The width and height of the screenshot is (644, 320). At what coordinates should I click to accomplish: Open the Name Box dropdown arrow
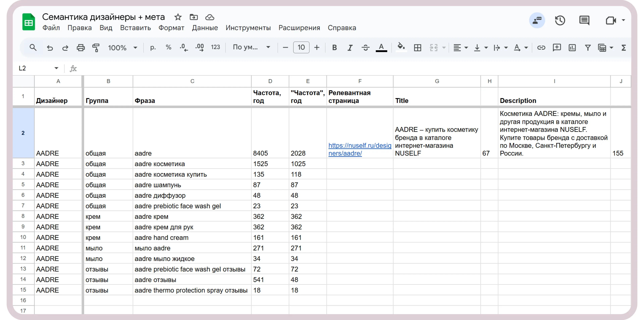pyautogui.click(x=56, y=68)
